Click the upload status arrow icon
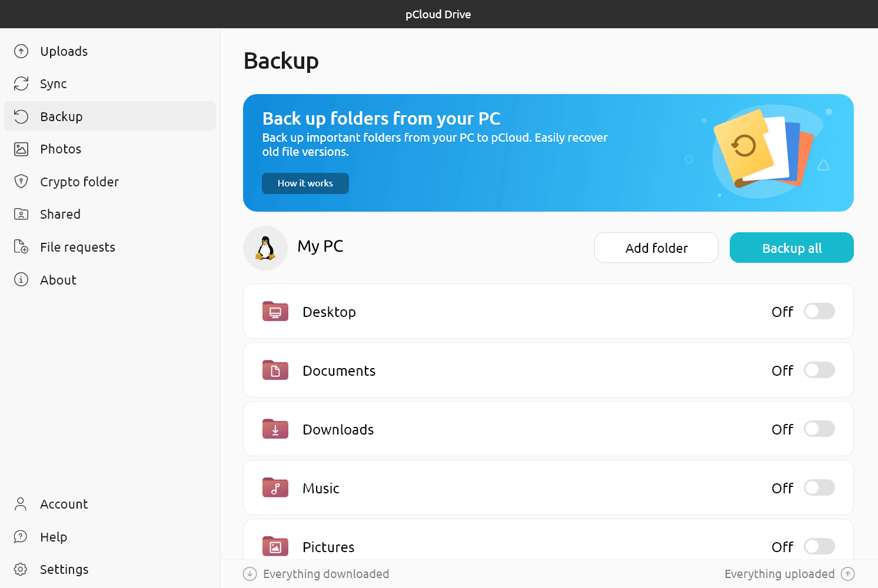The height and width of the screenshot is (588, 878). (848, 574)
